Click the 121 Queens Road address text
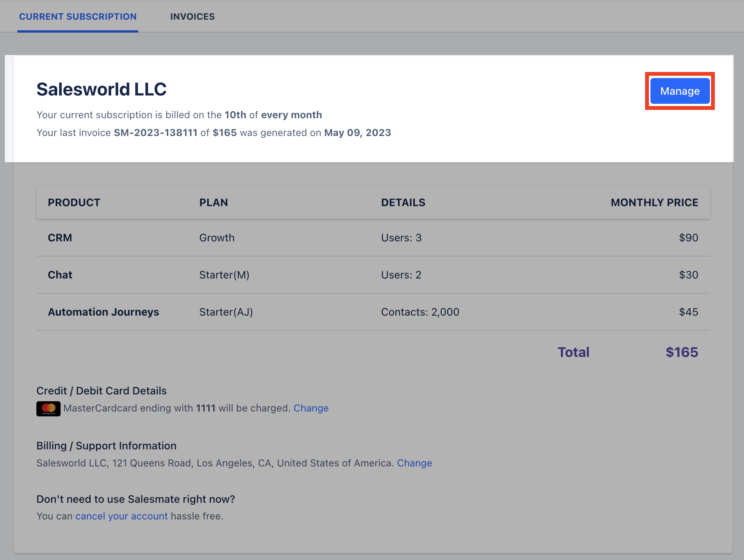 coord(152,463)
